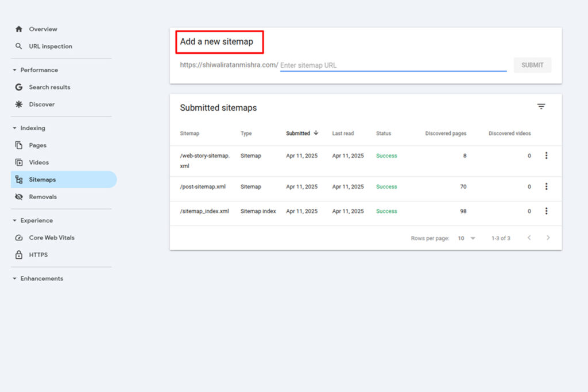588x392 pixels.
Task: Collapse the Enhancements section
Action: point(14,278)
